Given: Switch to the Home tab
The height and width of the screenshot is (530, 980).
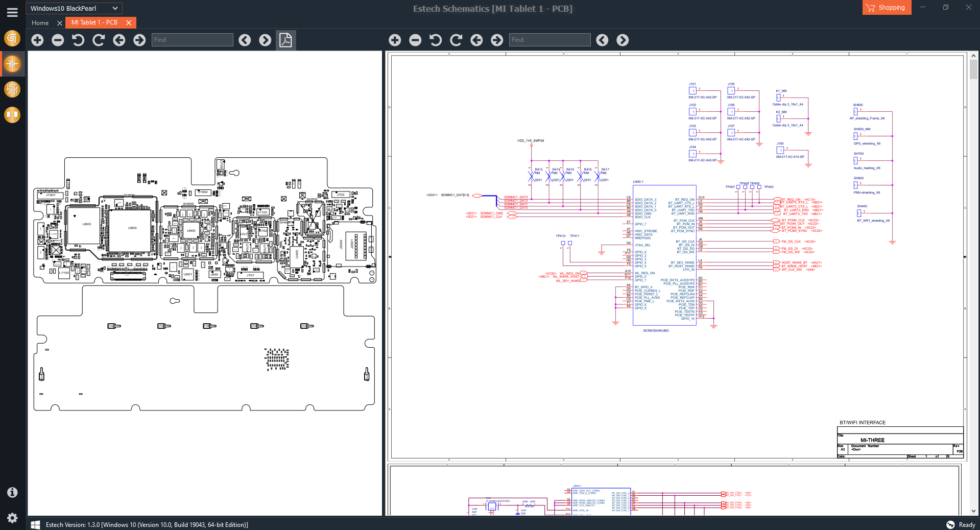Looking at the screenshot, I should tap(40, 22).
